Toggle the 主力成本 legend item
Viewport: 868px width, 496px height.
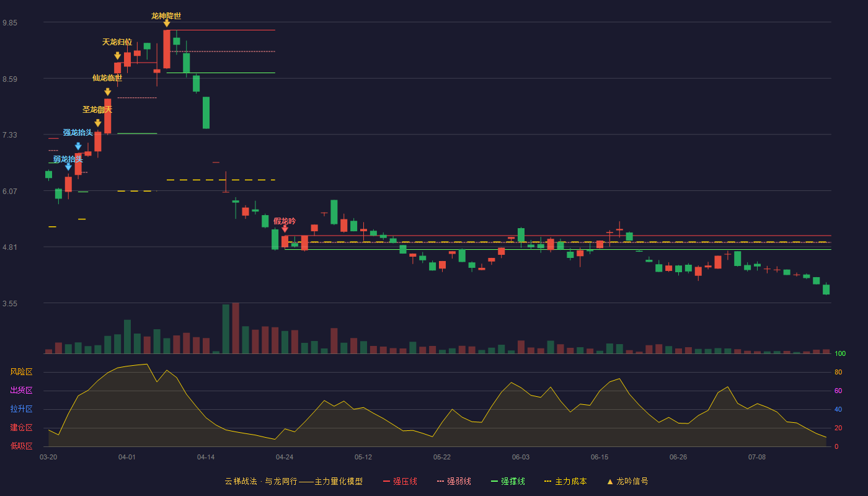[565, 481]
